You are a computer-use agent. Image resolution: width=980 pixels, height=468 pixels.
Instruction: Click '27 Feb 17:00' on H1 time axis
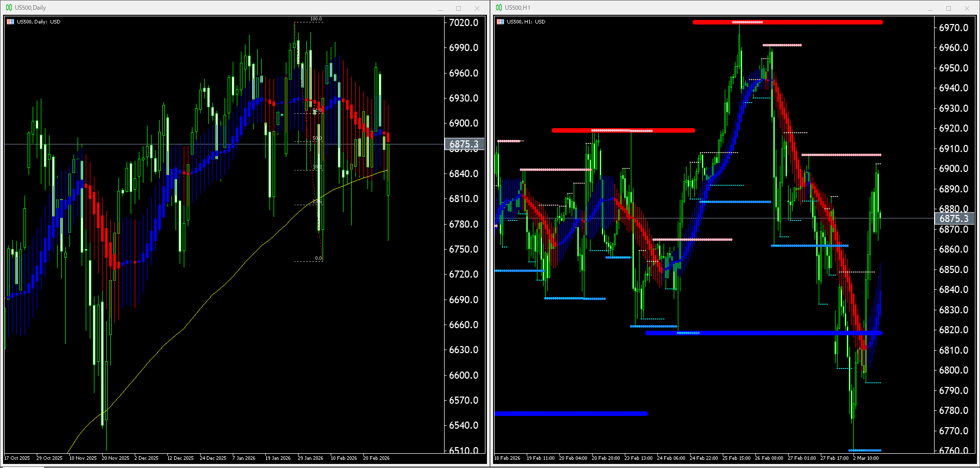tap(835, 458)
